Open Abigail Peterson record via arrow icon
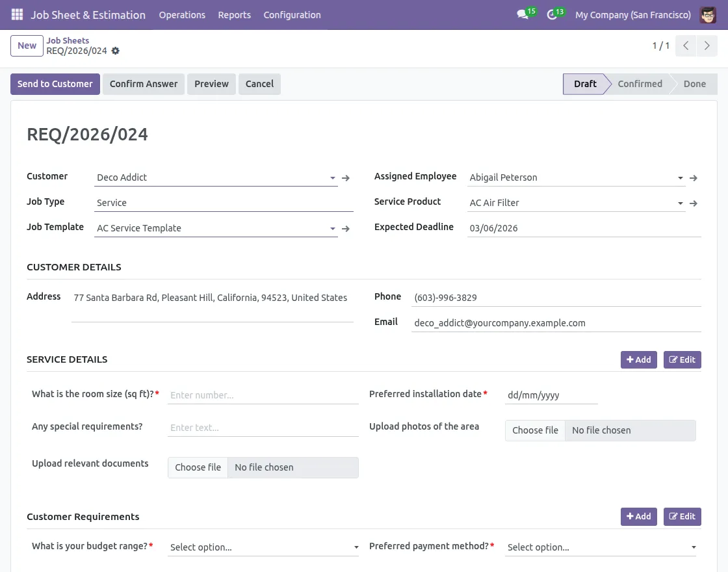Image resolution: width=728 pixels, height=572 pixels. pos(694,177)
